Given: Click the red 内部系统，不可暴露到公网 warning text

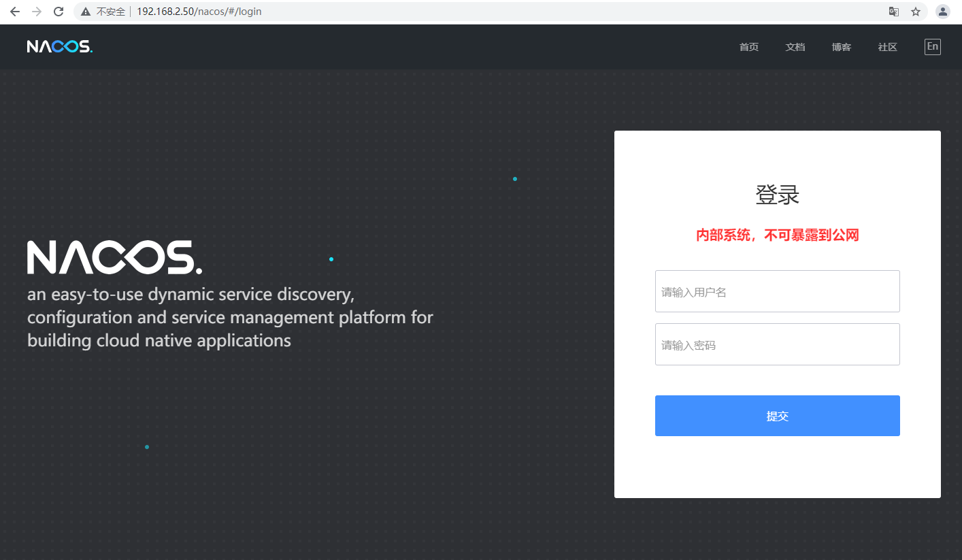Looking at the screenshot, I should [778, 235].
